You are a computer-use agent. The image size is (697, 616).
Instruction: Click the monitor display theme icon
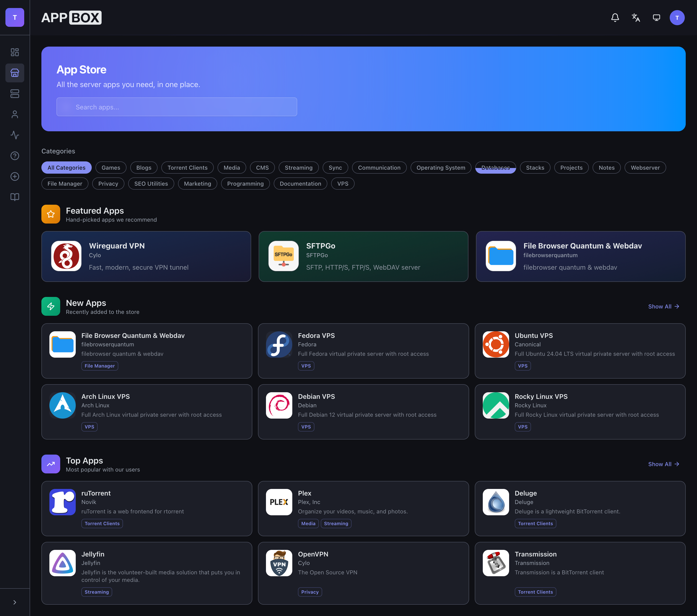click(656, 17)
